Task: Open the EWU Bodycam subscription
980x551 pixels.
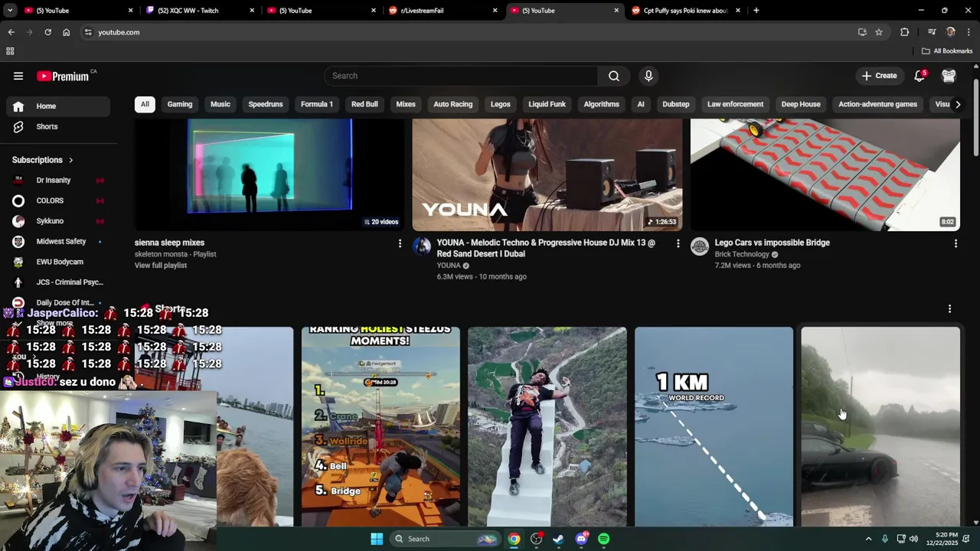Action: pyautogui.click(x=58, y=262)
